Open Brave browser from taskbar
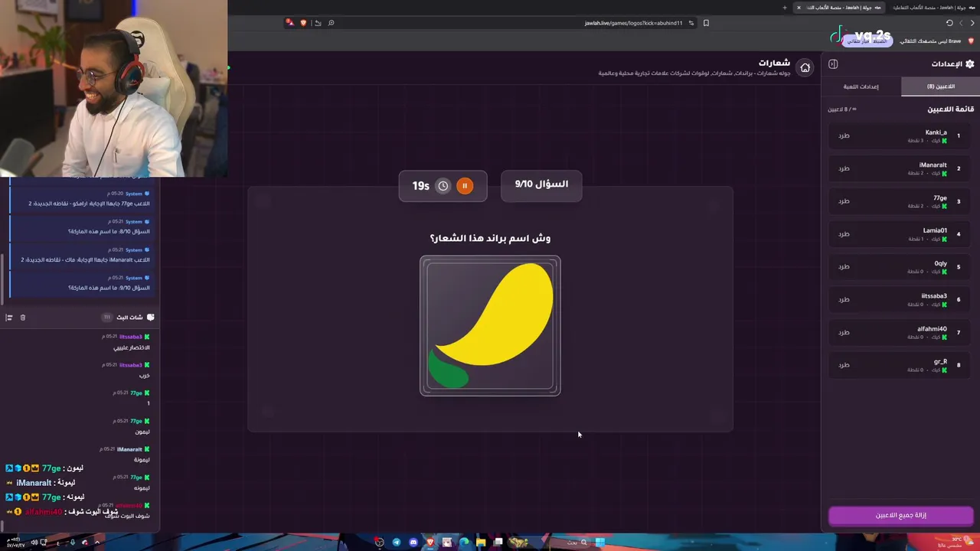Screen dimensions: 980x551 click(430, 543)
